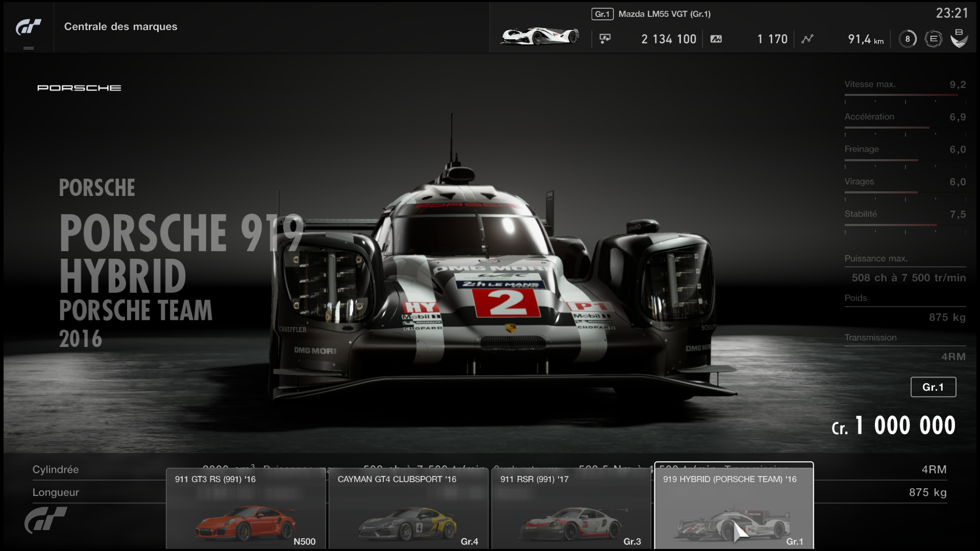Viewport: 980px width, 551px height.
Task: Click the Freinage stat bar
Action: (905, 160)
